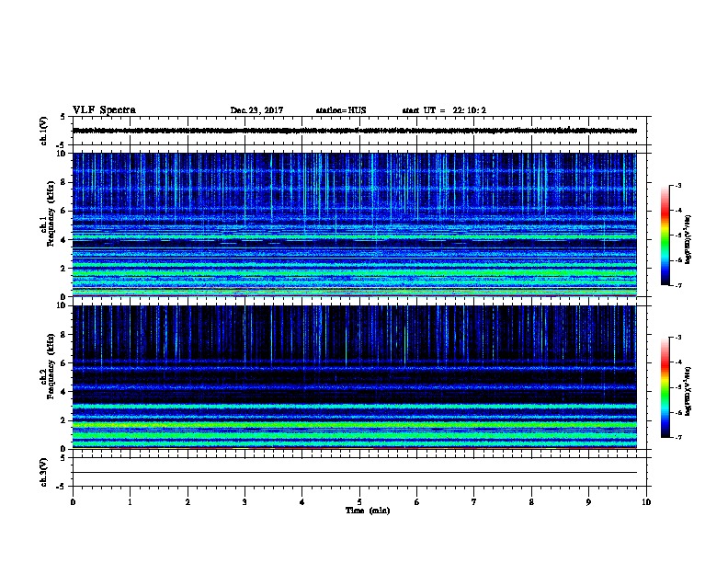Viewport: 728px width, 563px height.
Task: Click the "station=HUS" header label
Action: point(341,110)
